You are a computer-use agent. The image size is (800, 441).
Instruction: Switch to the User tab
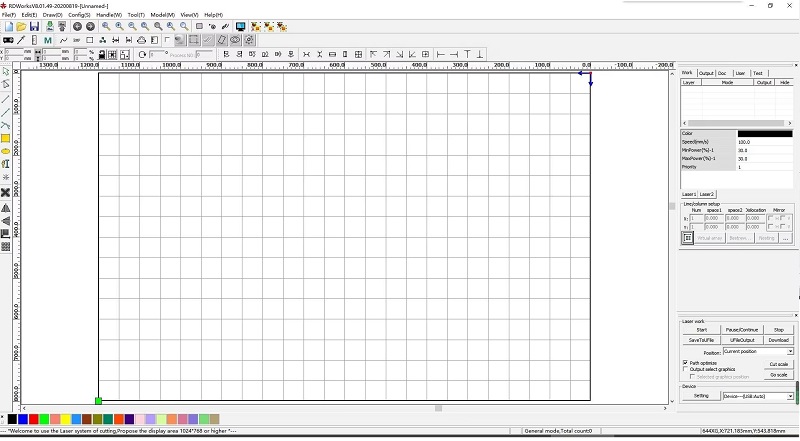point(740,74)
